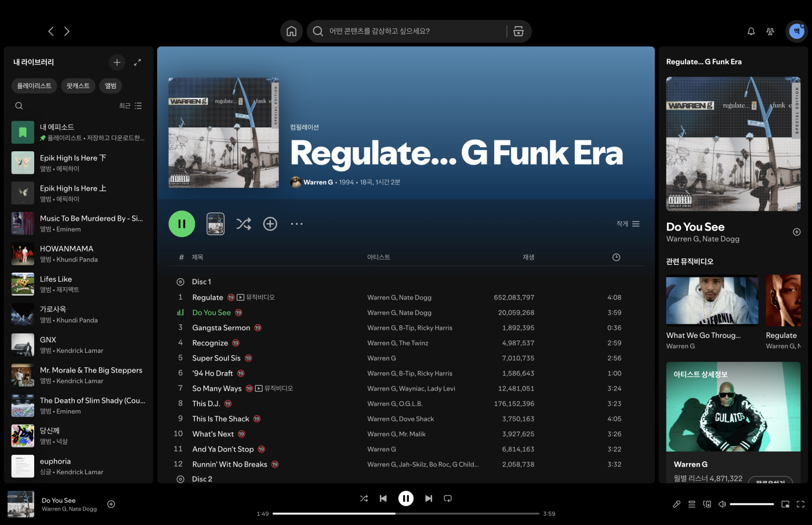Expand Your Library panel to full width
The image size is (812, 525).
(x=137, y=62)
